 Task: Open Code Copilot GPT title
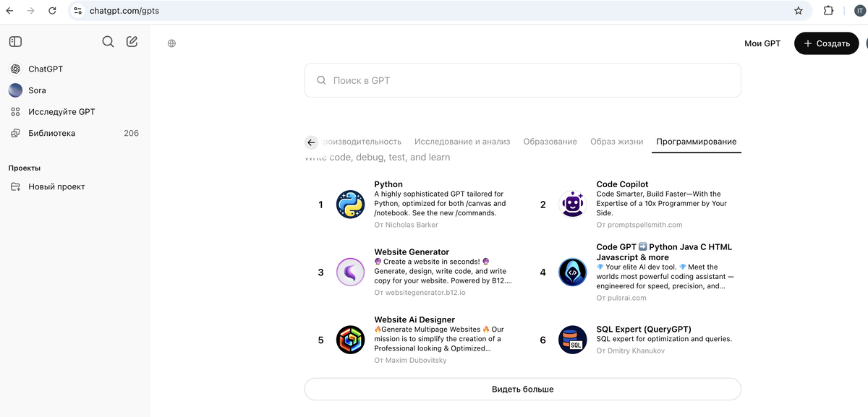click(x=622, y=184)
